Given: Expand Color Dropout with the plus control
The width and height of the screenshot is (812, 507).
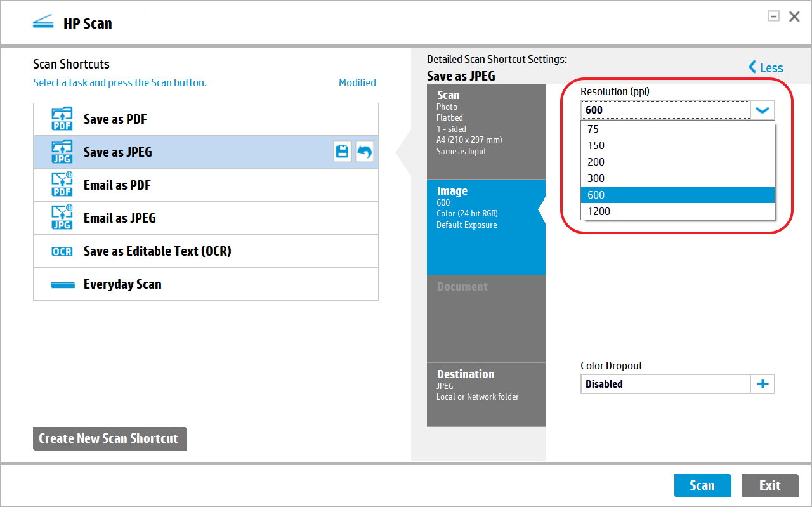Looking at the screenshot, I should (762, 383).
